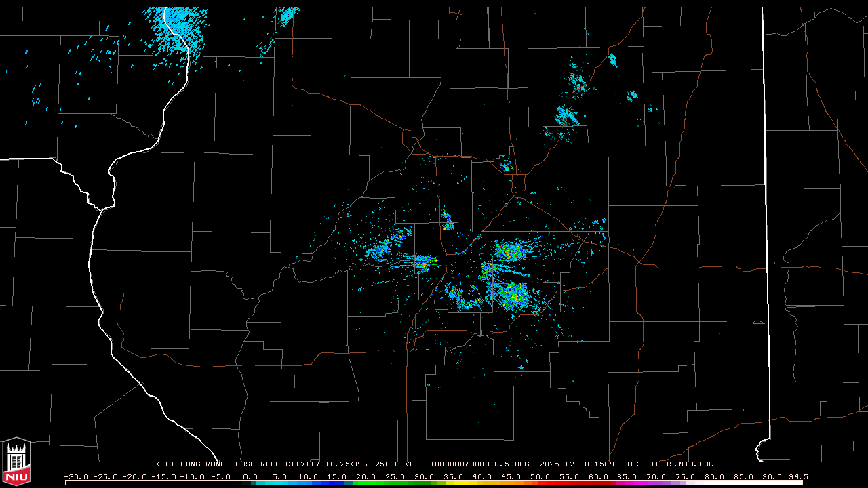This screenshot has width=868, height=488.
Task: Select the '35.0' scale value
Action: [x=454, y=476]
